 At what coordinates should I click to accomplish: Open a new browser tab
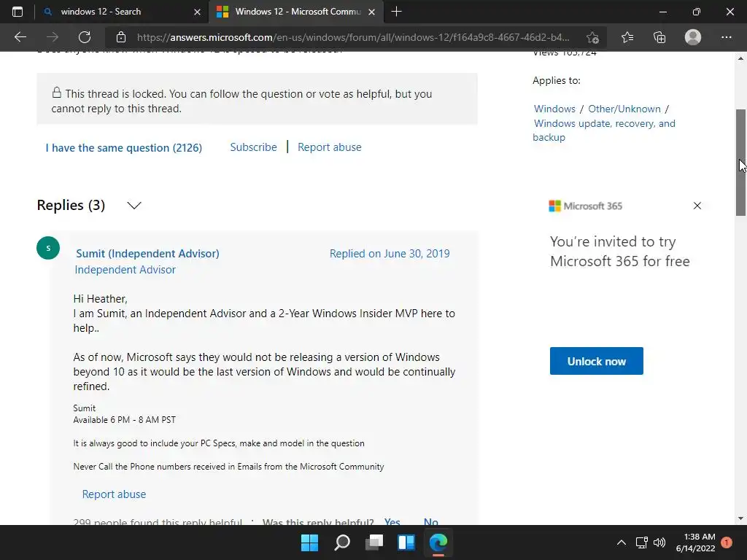(396, 12)
